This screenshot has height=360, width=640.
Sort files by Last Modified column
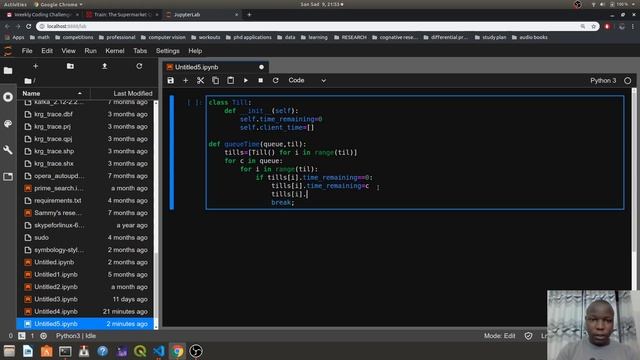coord(122,93)
